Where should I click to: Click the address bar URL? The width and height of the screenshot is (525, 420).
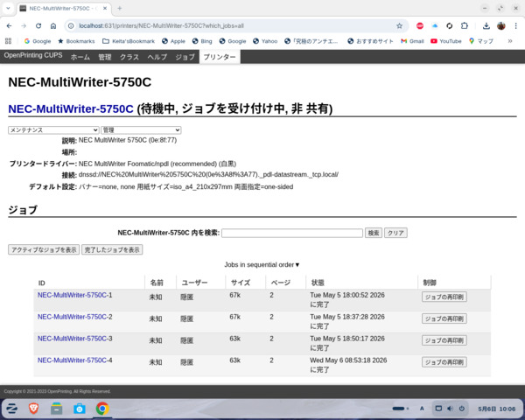161,25
